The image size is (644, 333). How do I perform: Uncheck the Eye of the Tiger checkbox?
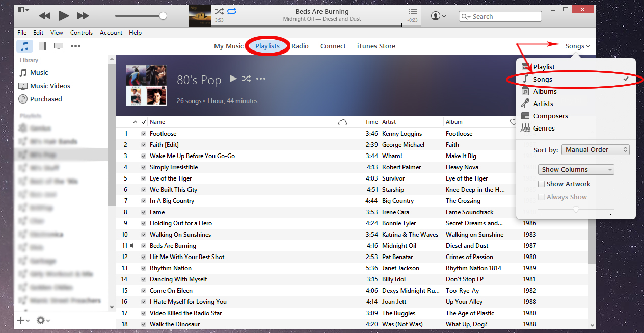(144, 178)
